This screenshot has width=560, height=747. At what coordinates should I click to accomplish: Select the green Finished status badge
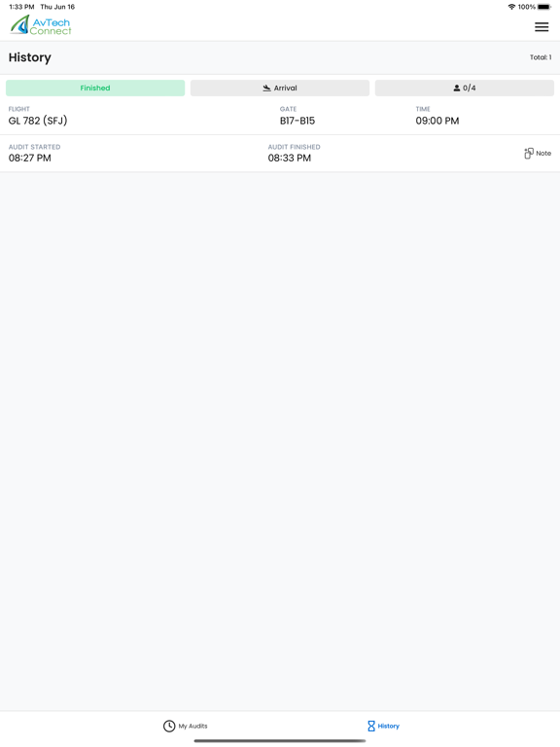[x=95, y=89]
